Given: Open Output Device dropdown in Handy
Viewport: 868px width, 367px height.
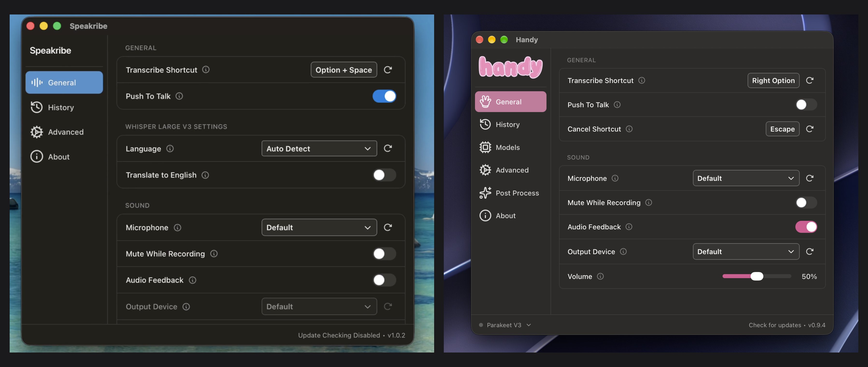Looking at the screenshot, I should [x=746, y=252].
